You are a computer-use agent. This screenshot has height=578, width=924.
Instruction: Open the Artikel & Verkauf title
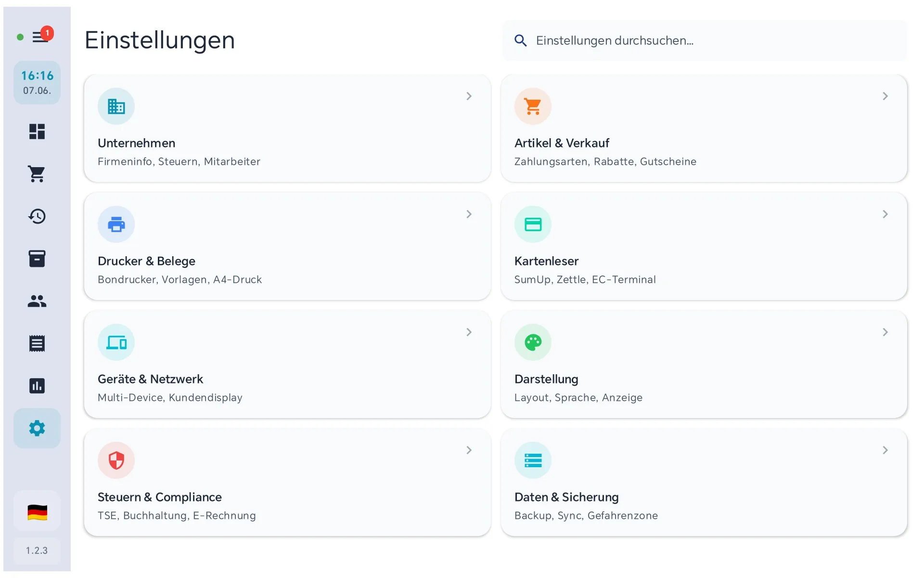pyautogui.click(x=562, y=143)
